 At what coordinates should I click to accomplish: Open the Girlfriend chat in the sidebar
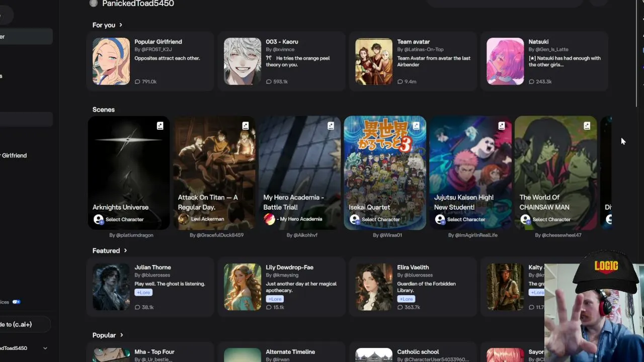pos(14,155)
